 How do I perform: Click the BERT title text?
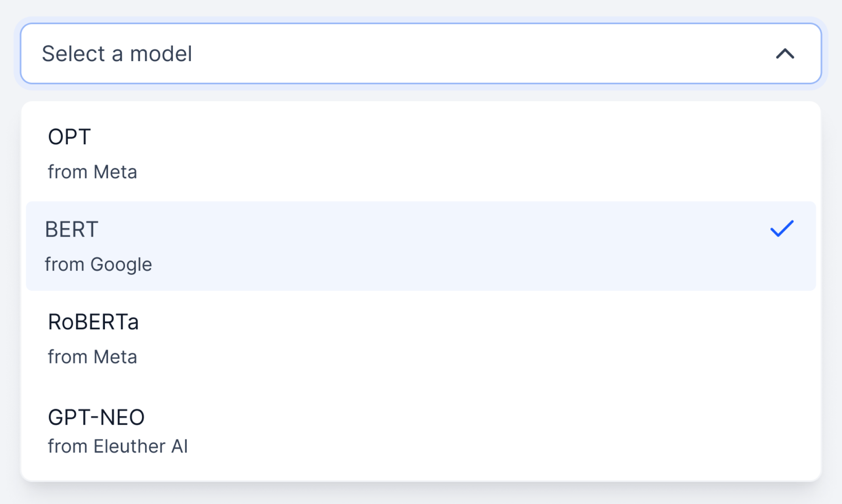click(72, 230)
